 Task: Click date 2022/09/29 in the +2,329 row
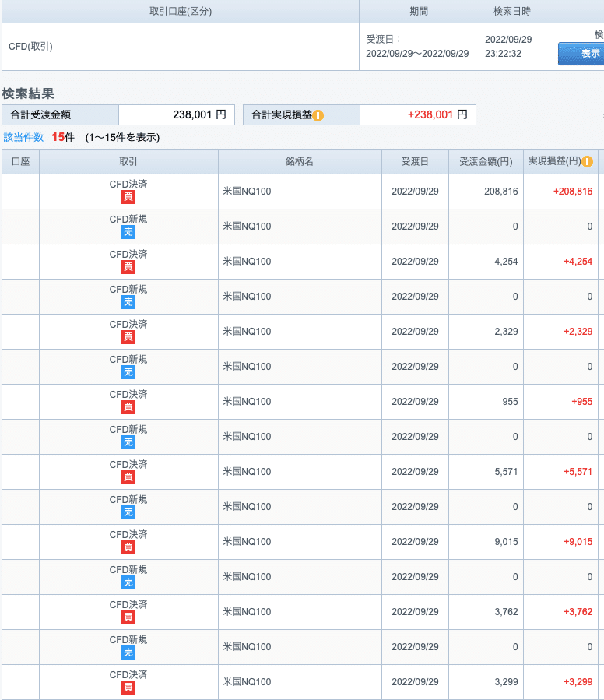coord(415,332)
